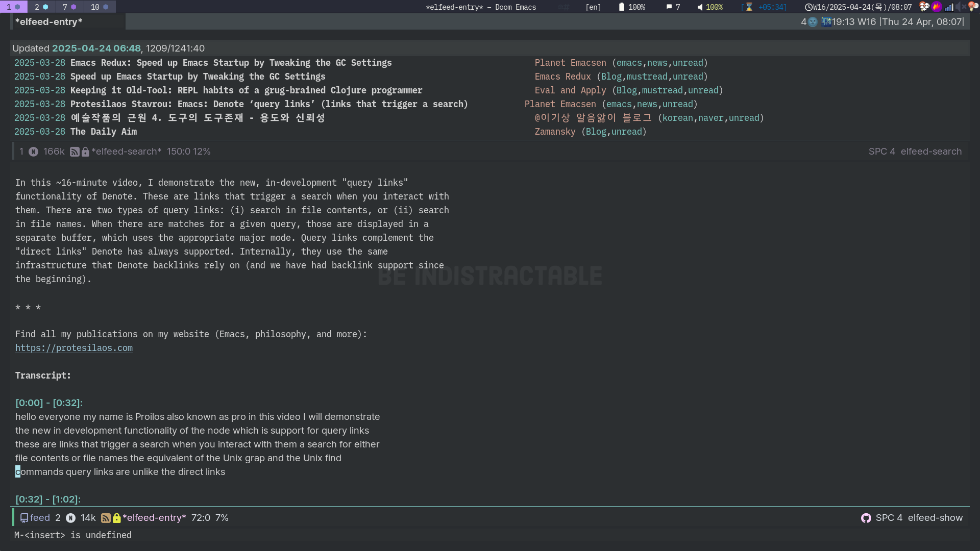Viewport: 980px width, 551px height.
Task: Click the lock icon in the elfeed-search modeline
Action: (85, 152)
